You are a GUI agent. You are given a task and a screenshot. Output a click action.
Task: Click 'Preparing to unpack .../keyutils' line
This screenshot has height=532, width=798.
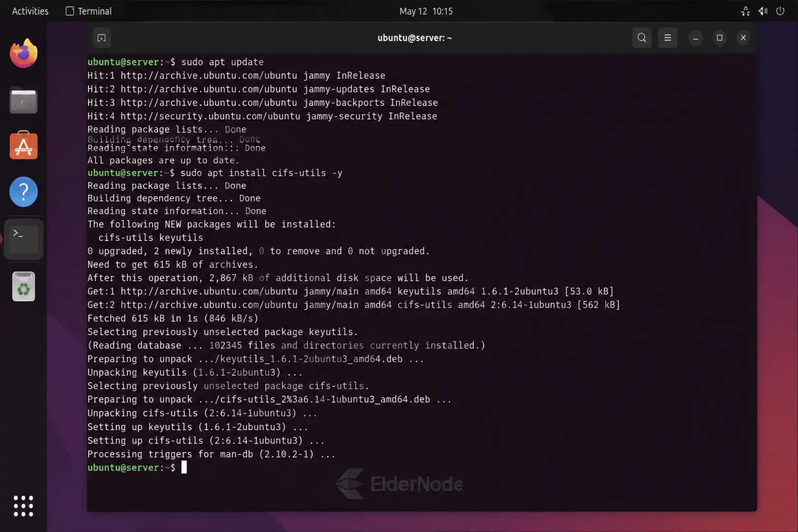coord(255,358)
